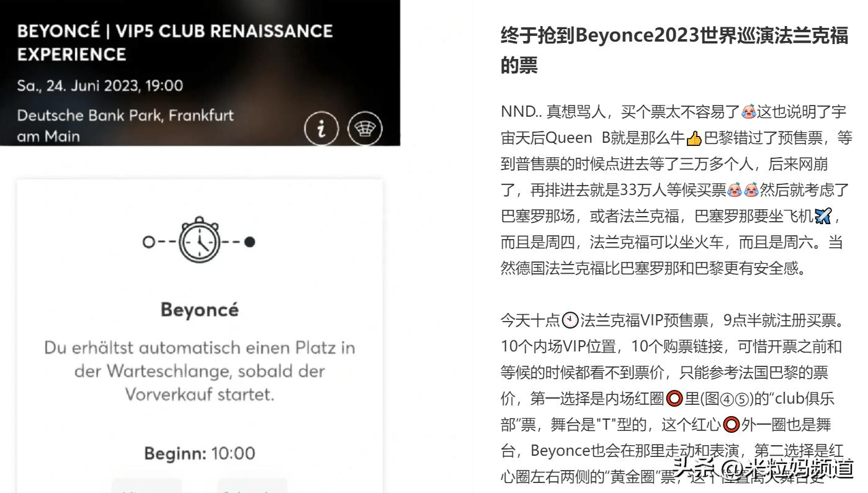The height and width of the screenshot is (493, 868).
Task: Click the Beyoncé heading in the waiting card
Action: 199,309
